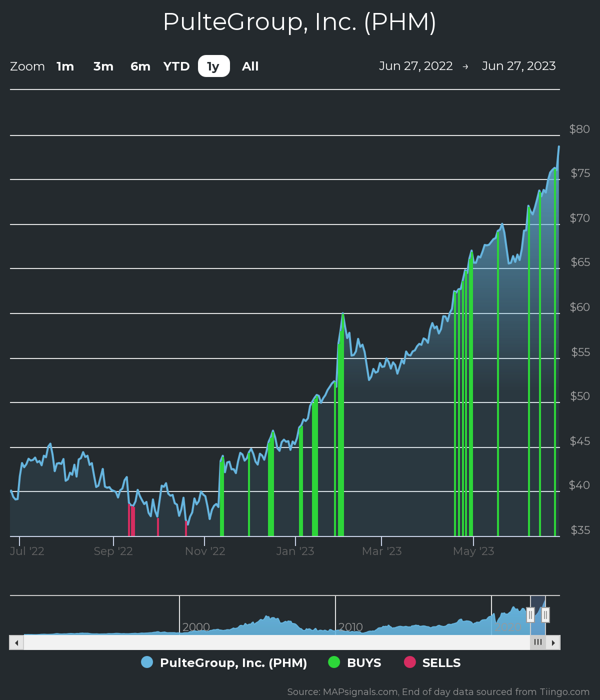Click the Jan '23 axis label
Image resolution: width=600 pixels, height=700 pixels.
click(x=295, y=551)
